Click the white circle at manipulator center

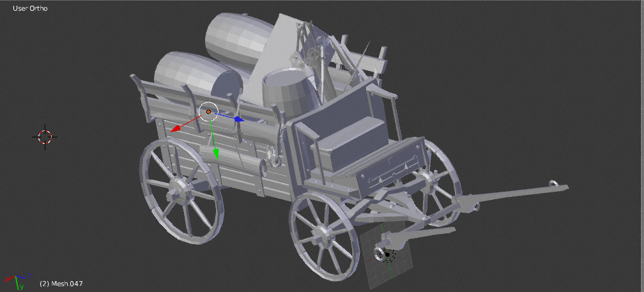(x=208, y=112)
